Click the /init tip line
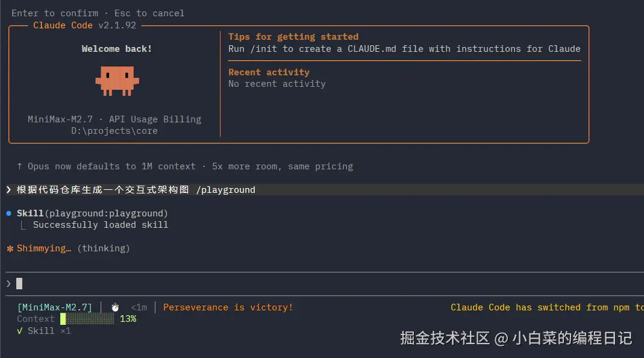Screen dimensions: 644x358 point(404,49)
